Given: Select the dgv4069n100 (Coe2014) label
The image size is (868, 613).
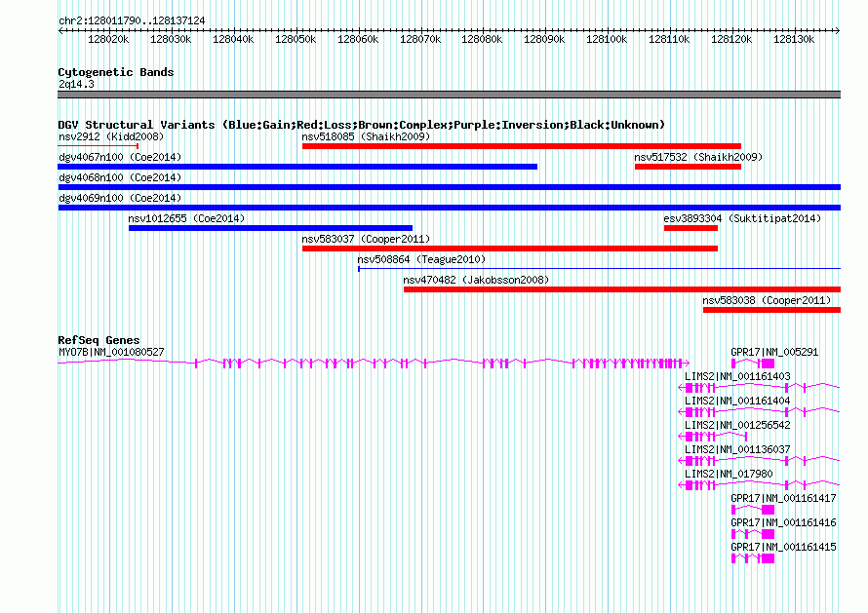Looking at the screenshot, I should (120, 198).
